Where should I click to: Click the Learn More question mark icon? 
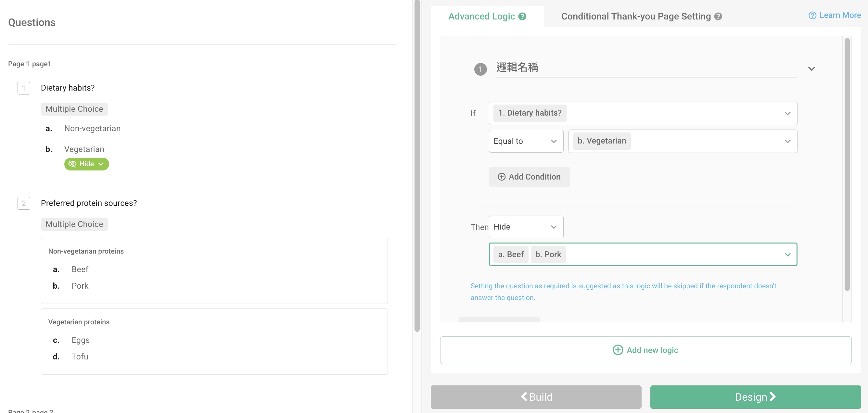coord(812,16)
